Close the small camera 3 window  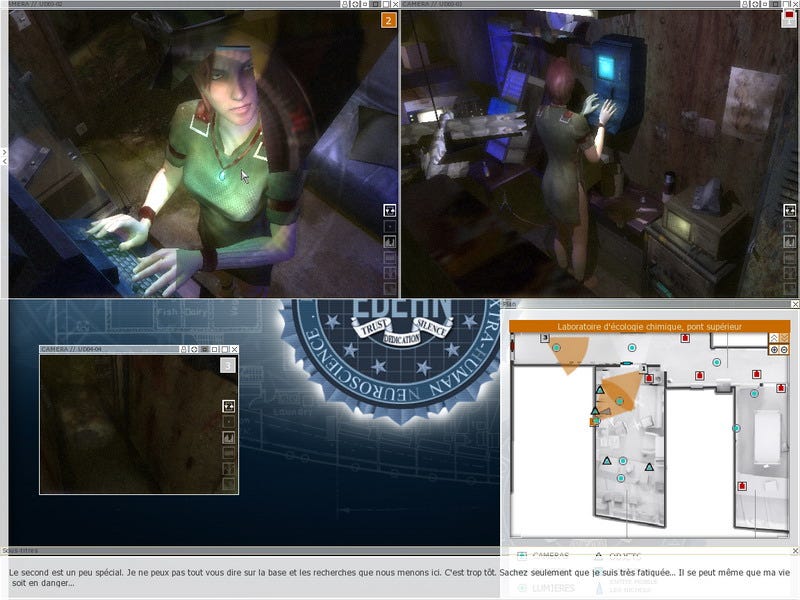click(234, 349)
